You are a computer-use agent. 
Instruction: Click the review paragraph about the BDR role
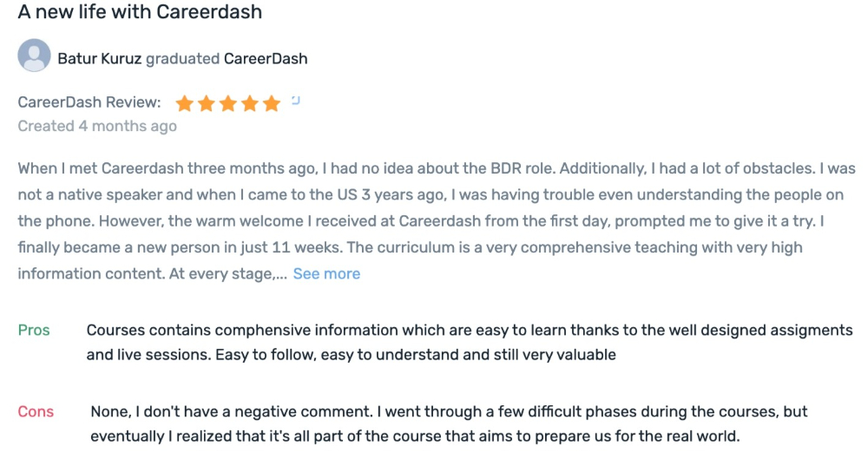click(437, 221)
